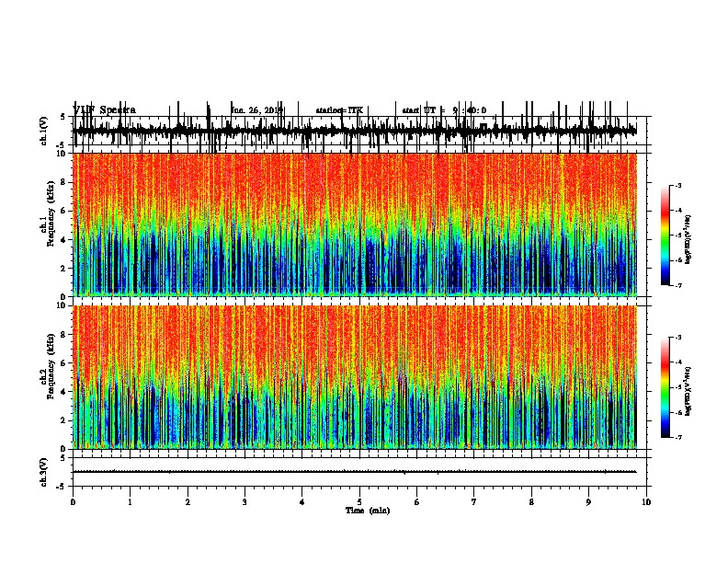Click the ch.1 "Frequency (kHz)" axis label
The height and width of the screenshot is (563, 728).
click(51, 213)
